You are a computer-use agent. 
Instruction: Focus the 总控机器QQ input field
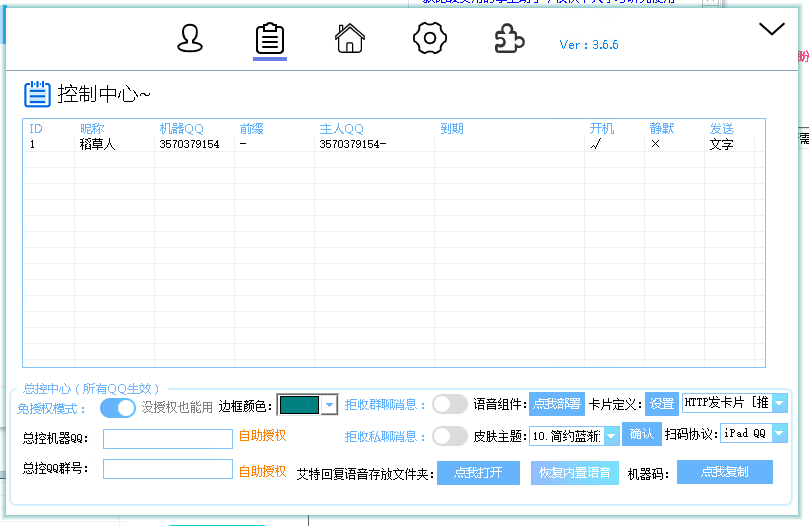point(168,439)
